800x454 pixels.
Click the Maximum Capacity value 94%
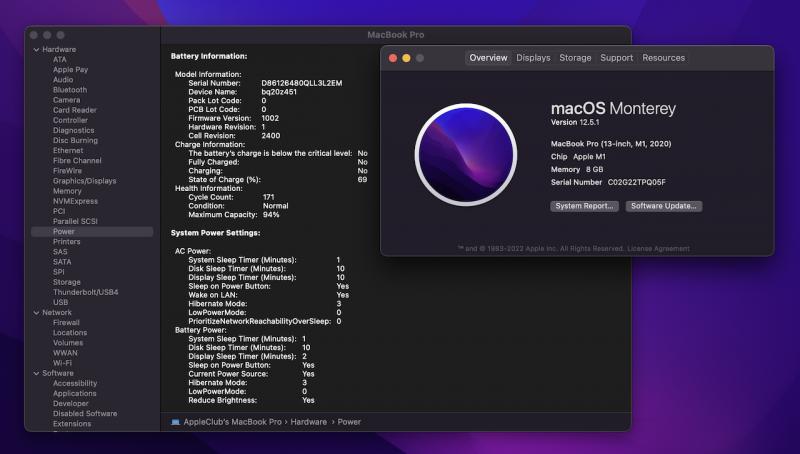coord(271,215)
